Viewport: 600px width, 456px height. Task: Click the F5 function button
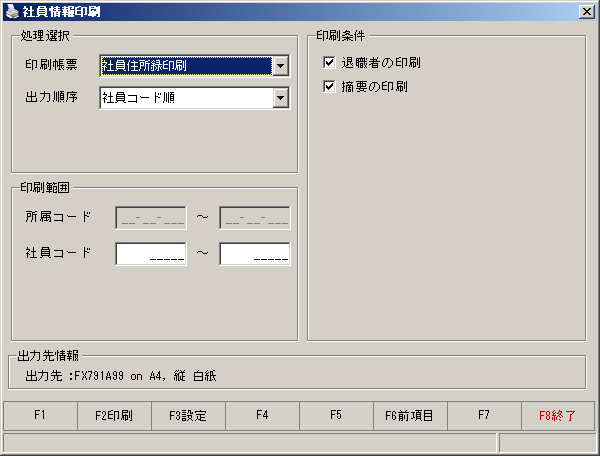coord(336,415)
